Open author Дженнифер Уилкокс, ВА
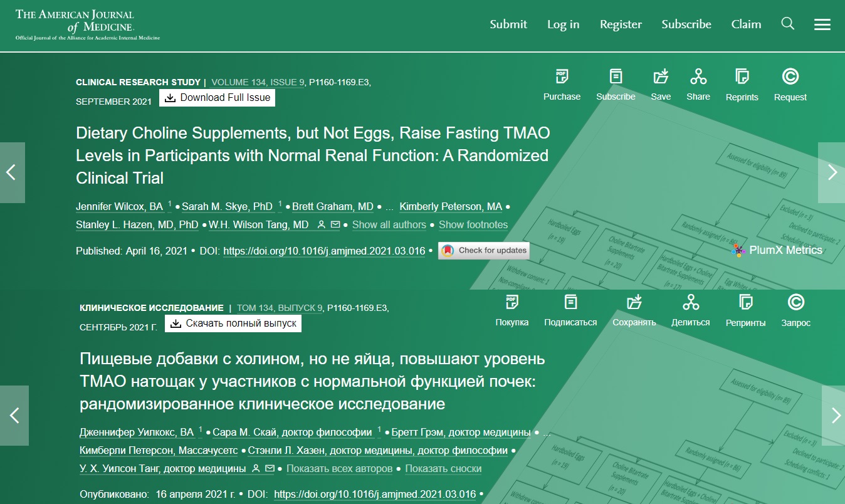845x504 pixels. pyautogui.click(x=137, y=433)
